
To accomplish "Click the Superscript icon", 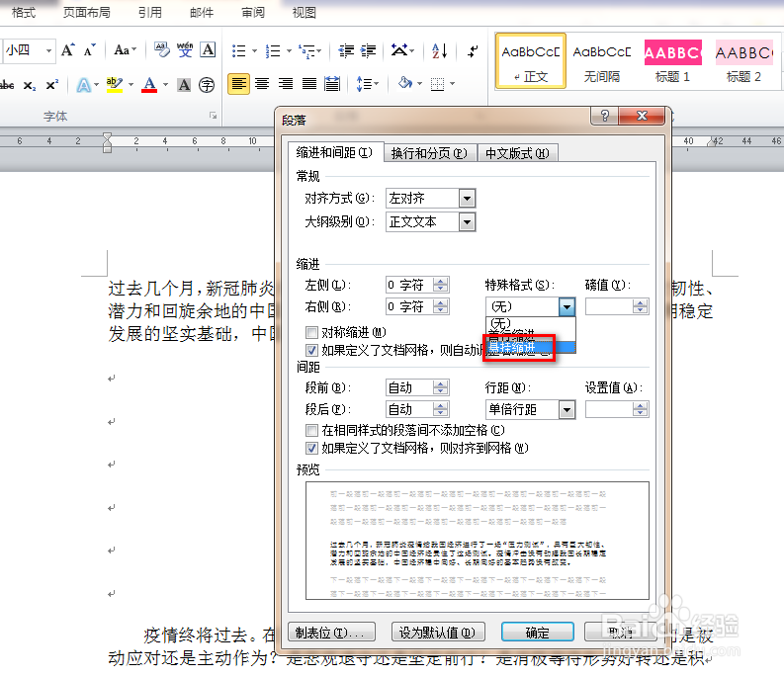I will [52, 84].
